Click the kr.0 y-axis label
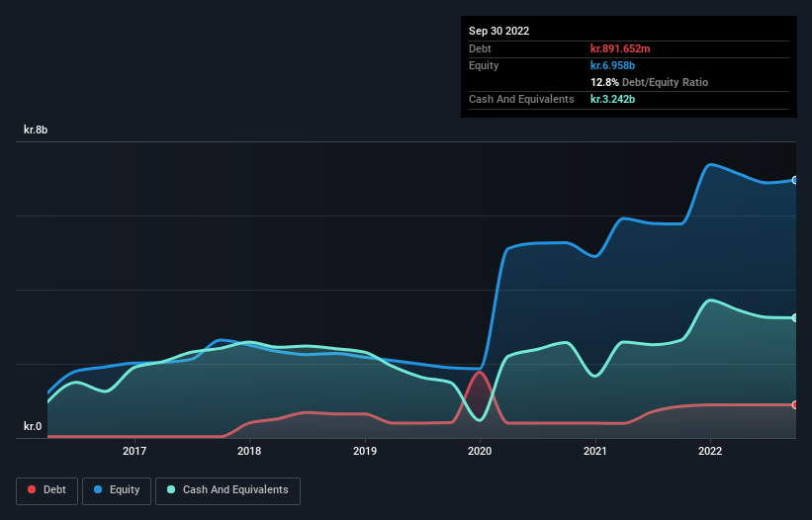Viewport: 812px width, 520px height. [x=33, y=426]
